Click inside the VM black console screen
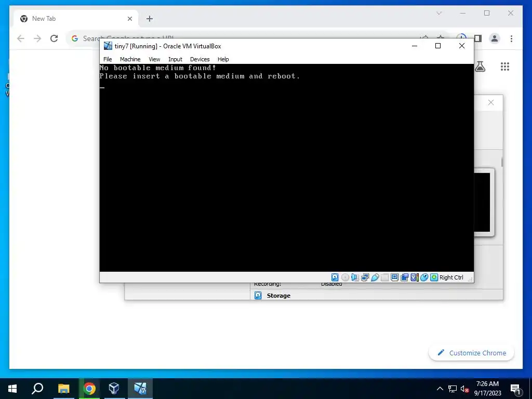 point(286,168)
